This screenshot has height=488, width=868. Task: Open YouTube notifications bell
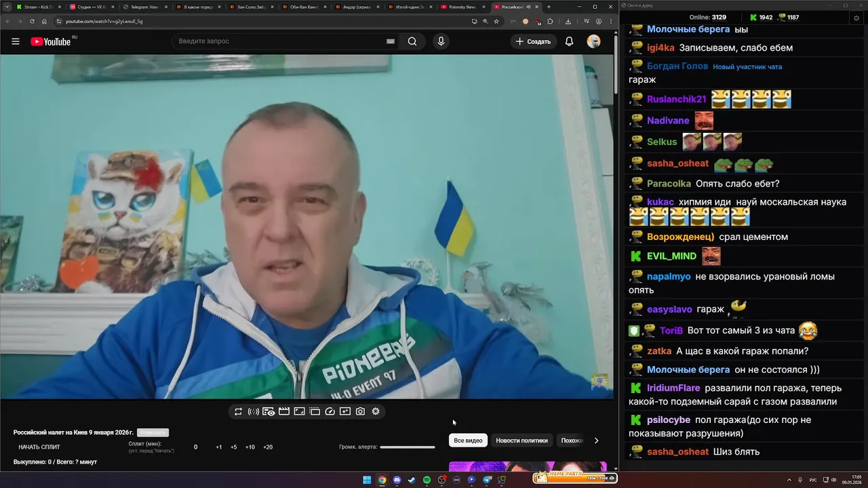(569, 41)
